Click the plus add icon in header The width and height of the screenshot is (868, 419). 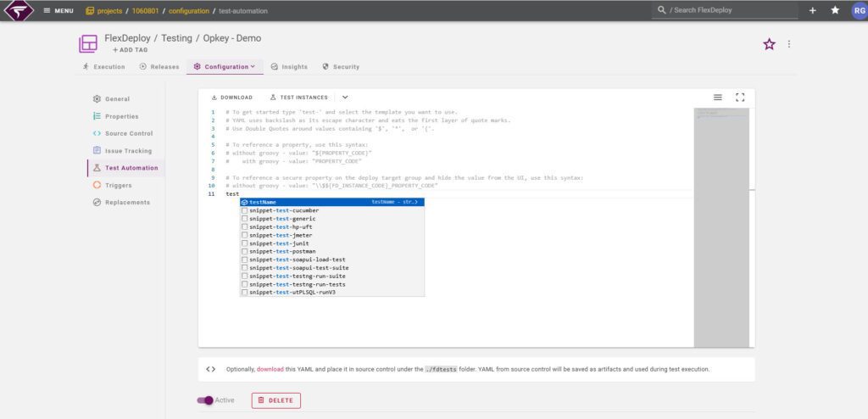tap(812, 10)
